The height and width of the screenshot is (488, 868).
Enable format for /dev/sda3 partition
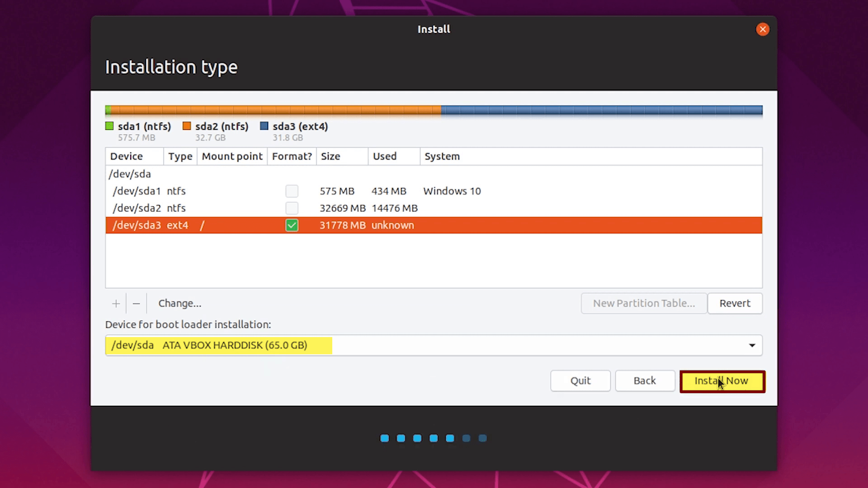tap(292, 225)
